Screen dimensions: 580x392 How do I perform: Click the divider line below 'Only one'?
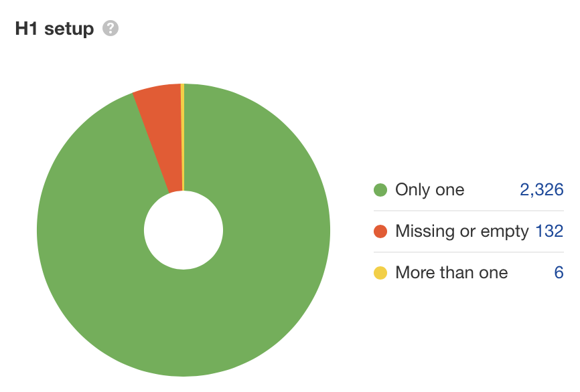(x=469, y=211)
